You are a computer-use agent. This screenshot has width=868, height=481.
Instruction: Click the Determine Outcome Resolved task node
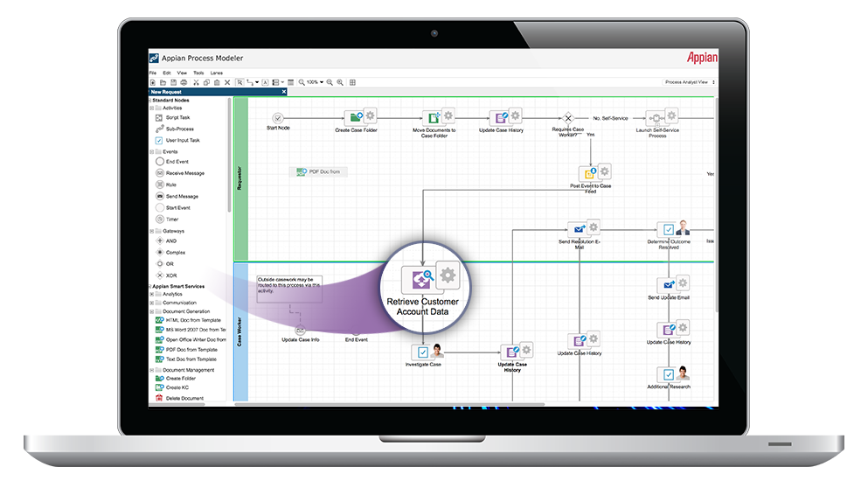pyautogui.click(x=669, y=229)
